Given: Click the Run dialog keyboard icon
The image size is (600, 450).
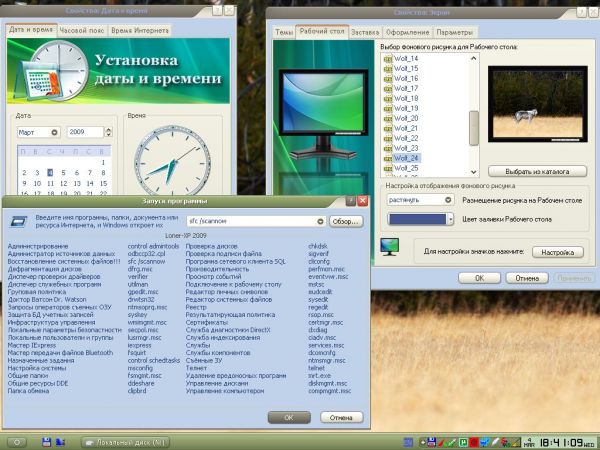Looking at the screenshot, I should pos(18,220).
